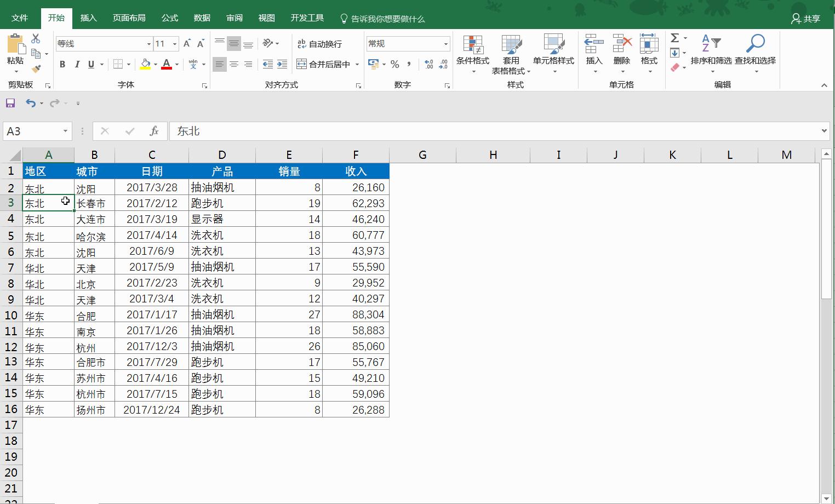Click the Percent Style icon
Screen dimensions: 835x504
coord(394,65)
